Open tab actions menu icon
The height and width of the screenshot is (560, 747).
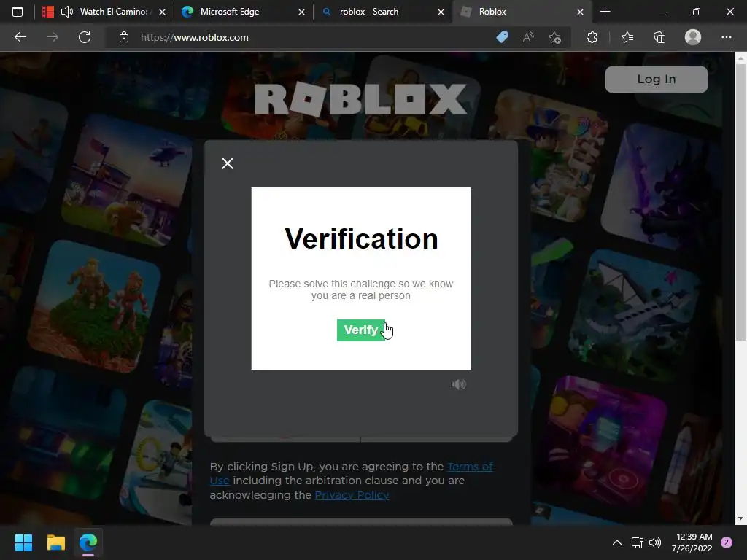[18, 12]
